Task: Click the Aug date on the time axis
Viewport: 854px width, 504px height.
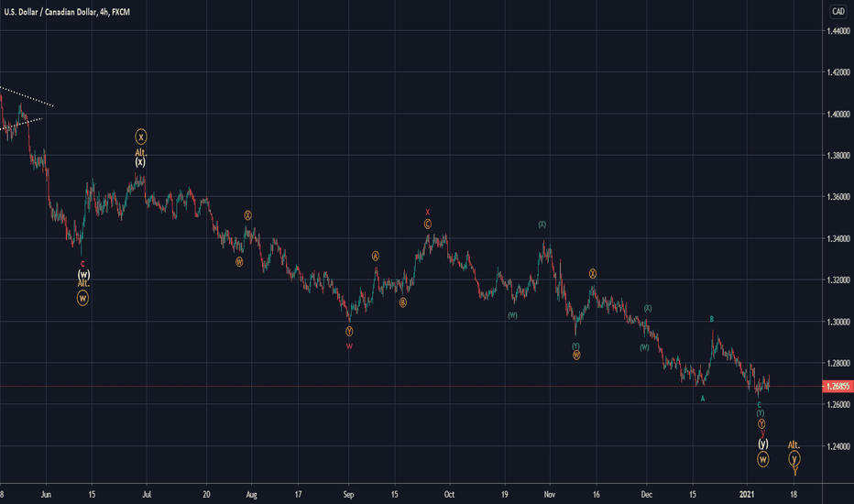Action: (x=251, y=495)
